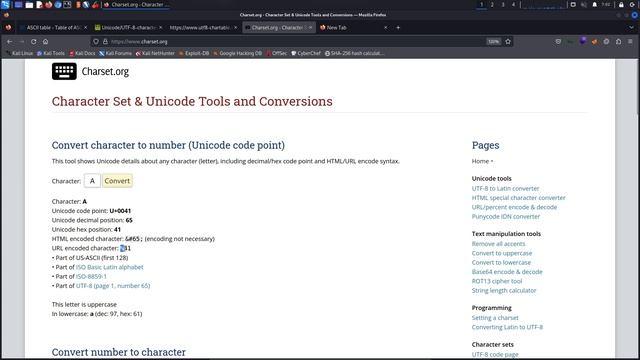Viewport: 640px width, 360px height.
Task: Open UTF-8 page 1, number 65 link
Action: click(113, 286)
